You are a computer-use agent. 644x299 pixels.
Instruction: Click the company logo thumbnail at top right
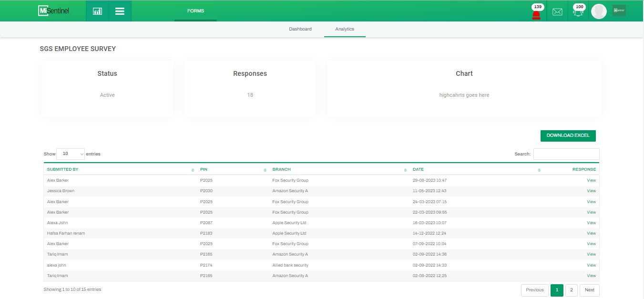619,10
